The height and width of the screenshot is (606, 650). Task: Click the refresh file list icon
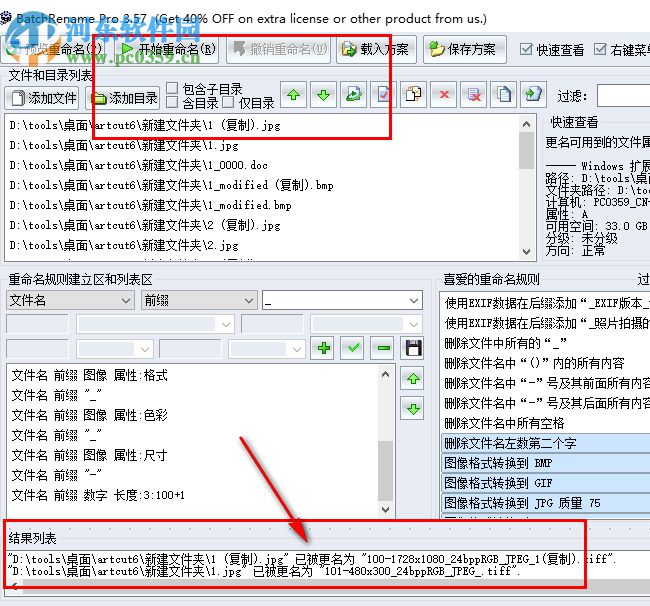click(354, 95)
